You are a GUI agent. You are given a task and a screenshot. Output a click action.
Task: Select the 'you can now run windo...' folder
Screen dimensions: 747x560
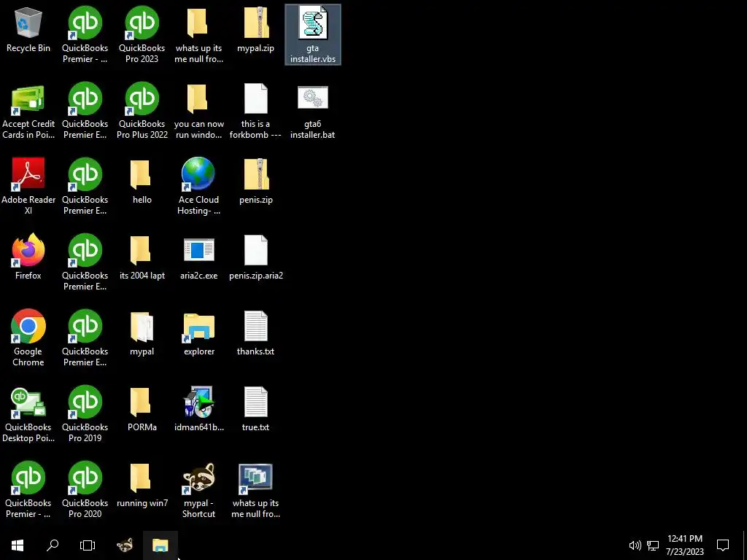[198, 112]
